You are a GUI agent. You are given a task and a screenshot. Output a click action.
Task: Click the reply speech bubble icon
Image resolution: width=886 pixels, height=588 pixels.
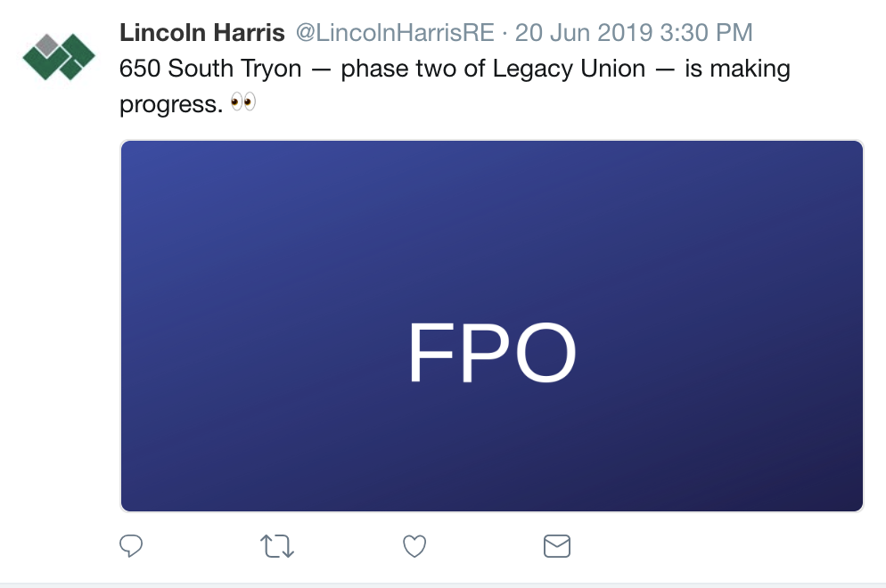click(x=131, y=545)
